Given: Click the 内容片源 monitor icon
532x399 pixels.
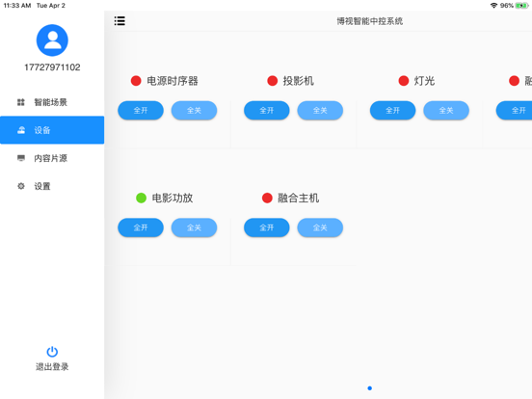Looking at the screenshot, I should 21,158.
